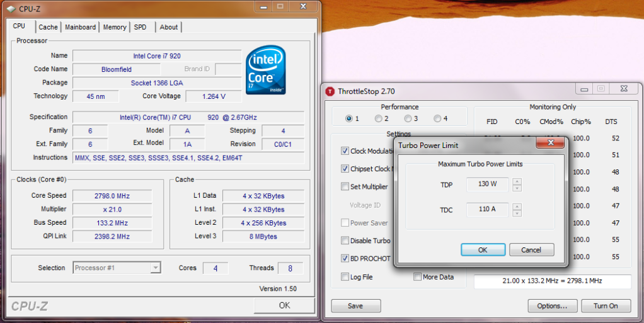This screenshot has width=644, height=323.
Task: Toggle the BD PROCHOT checkbox
Action: pyautogui.click(x=345, y=259)
